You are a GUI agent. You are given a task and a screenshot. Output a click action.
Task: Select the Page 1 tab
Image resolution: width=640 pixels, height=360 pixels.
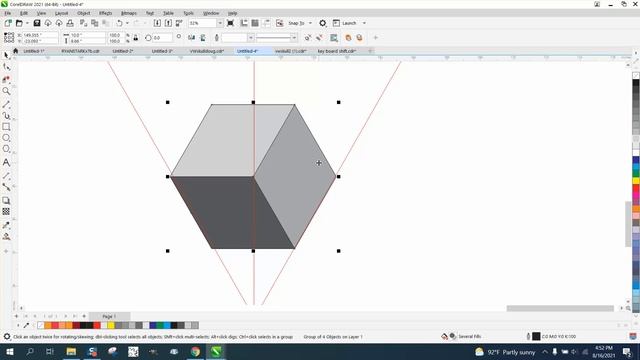pos(109,316)
